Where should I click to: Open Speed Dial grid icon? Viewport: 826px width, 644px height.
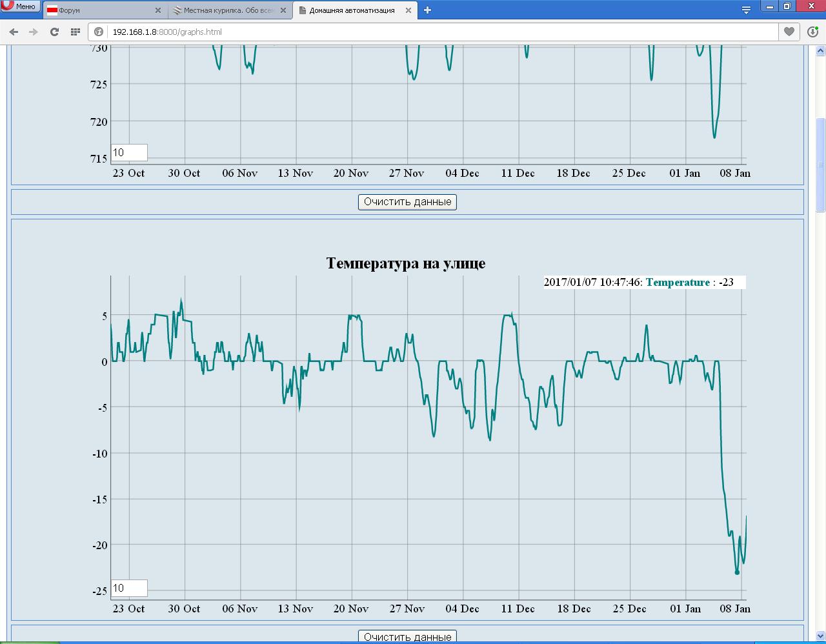point(75,32)
